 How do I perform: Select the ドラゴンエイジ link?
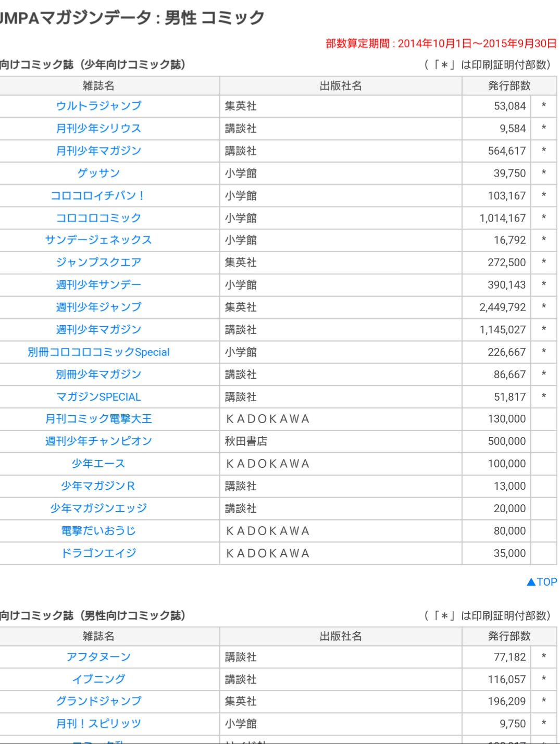[98, 553]
